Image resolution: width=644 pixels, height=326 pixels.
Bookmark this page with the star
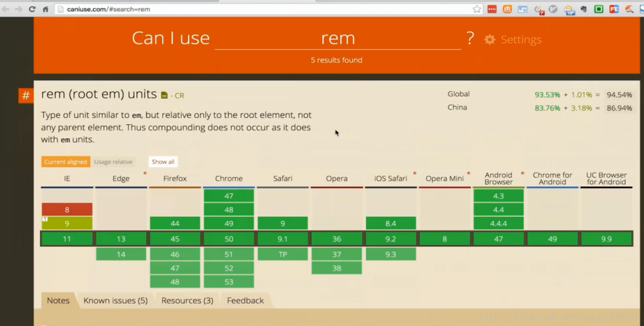pyautogui.click(x=477, y=9)
